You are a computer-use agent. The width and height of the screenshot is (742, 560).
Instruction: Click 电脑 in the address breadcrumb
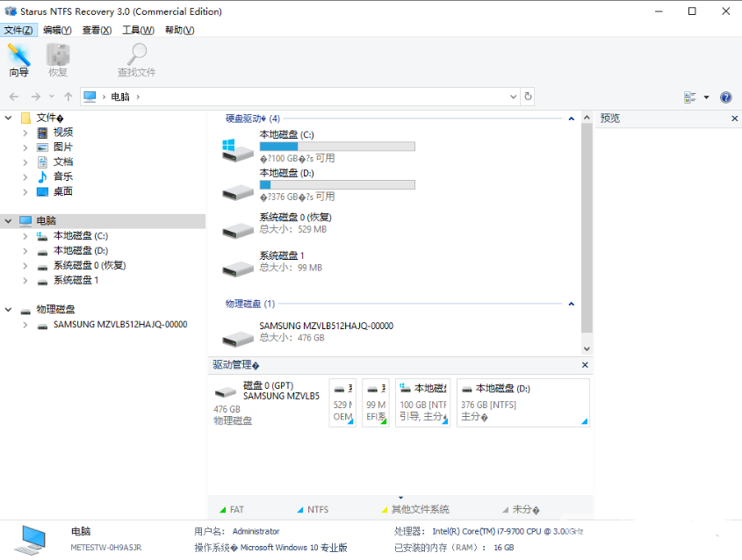[x=120, y=97]
